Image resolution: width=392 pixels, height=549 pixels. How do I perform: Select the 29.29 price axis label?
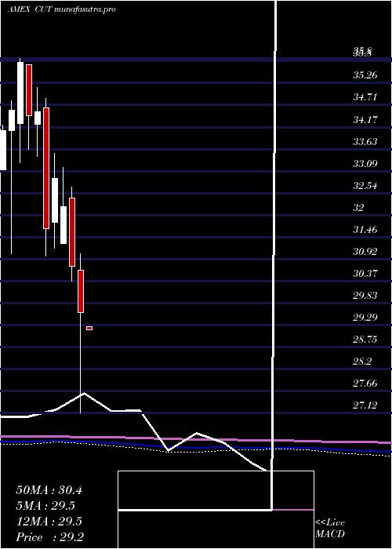point(365,318)
